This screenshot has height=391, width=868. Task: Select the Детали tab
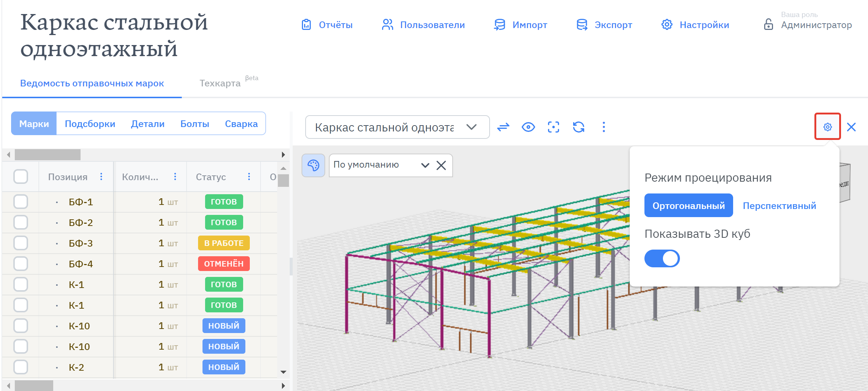148,124
